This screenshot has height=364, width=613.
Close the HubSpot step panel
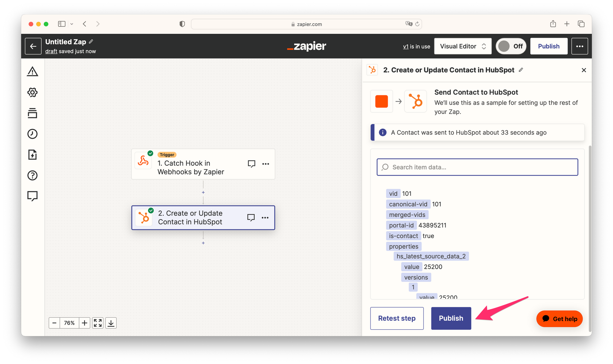[584, 70]
